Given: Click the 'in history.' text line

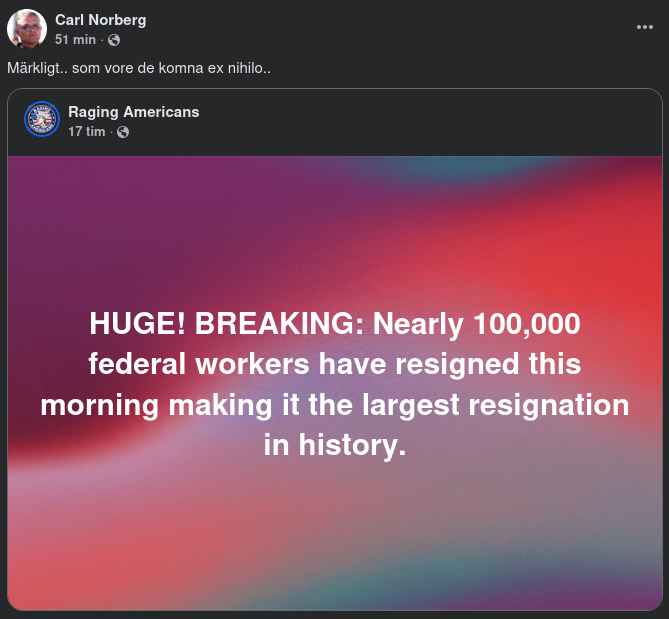Looking at the screenshot, I should [x=334, y=445].
